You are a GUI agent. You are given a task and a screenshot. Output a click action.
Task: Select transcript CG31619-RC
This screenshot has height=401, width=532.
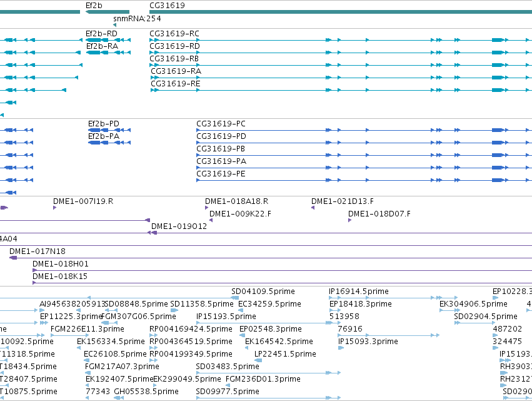click(x=174, y=34)
